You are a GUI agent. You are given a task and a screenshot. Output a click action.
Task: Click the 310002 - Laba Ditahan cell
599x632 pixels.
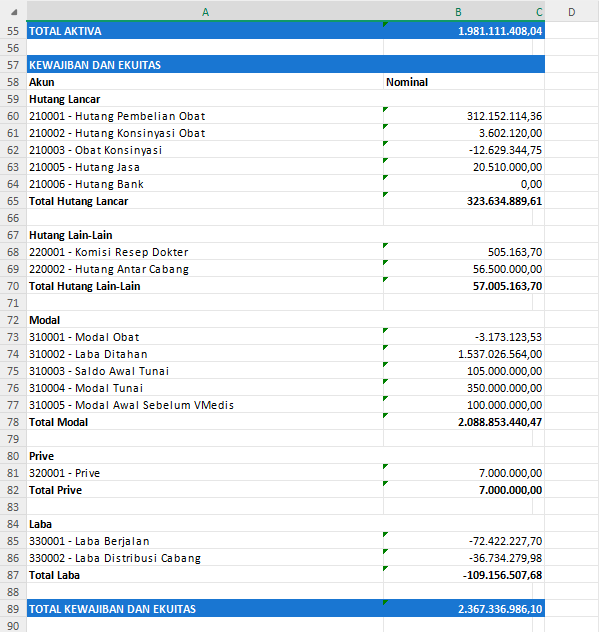[x=205, y=354]
